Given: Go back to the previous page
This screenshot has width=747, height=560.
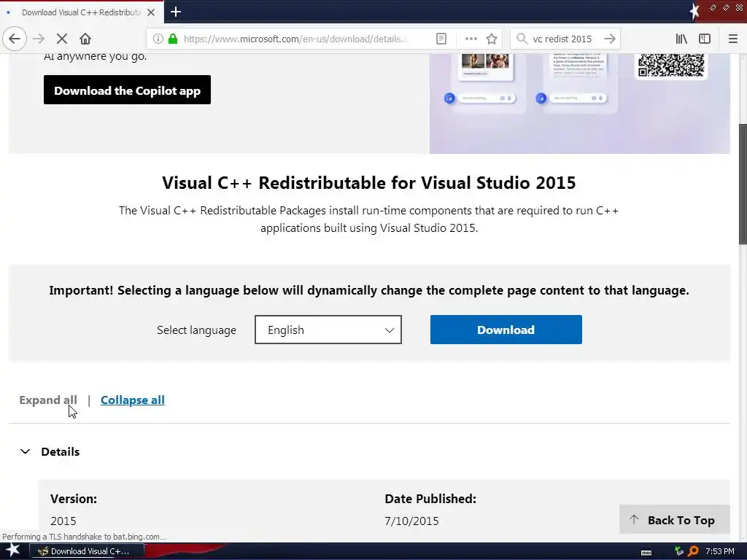Looking at the screenshot, I should [15, 39].
